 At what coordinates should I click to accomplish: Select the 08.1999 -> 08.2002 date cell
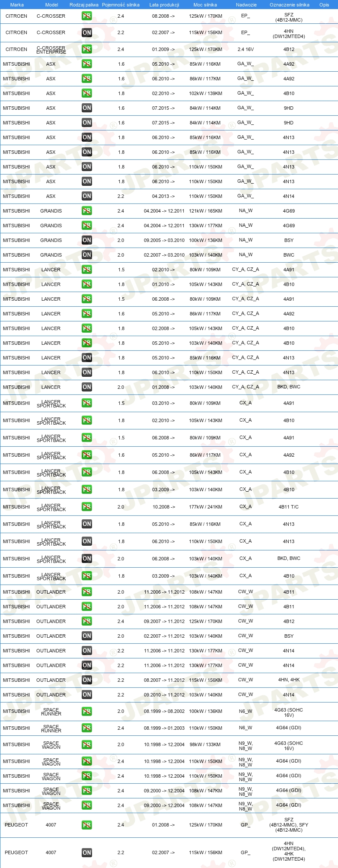[164, 711]
